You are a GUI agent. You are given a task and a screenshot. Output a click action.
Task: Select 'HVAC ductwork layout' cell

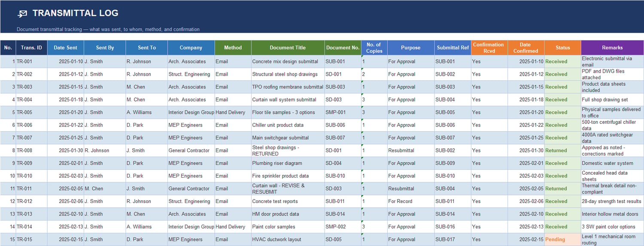click(288, 240)
